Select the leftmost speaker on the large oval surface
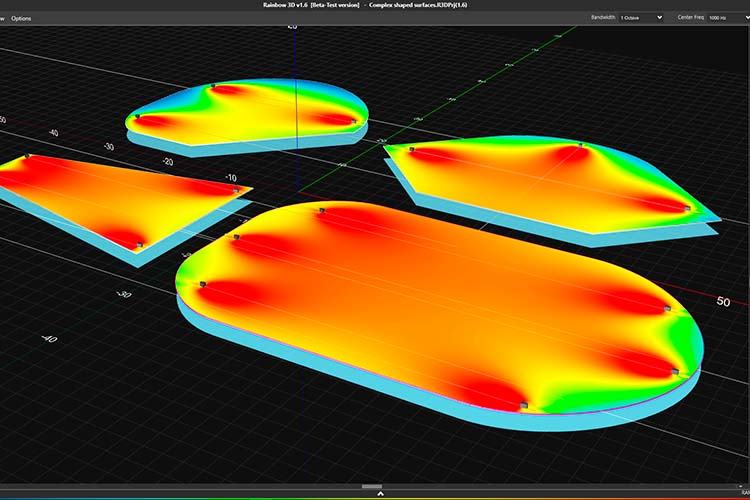The width and height of the screenshot is (750, 500). pos(202,284)
